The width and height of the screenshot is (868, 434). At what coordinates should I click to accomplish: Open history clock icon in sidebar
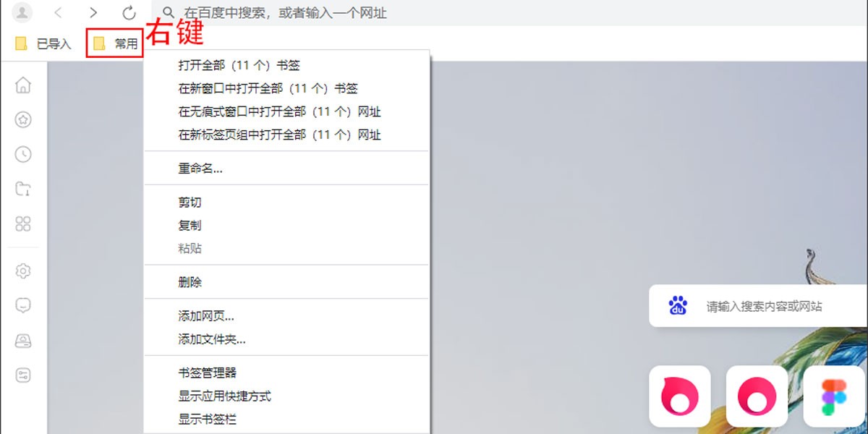[x=23, y=154]
